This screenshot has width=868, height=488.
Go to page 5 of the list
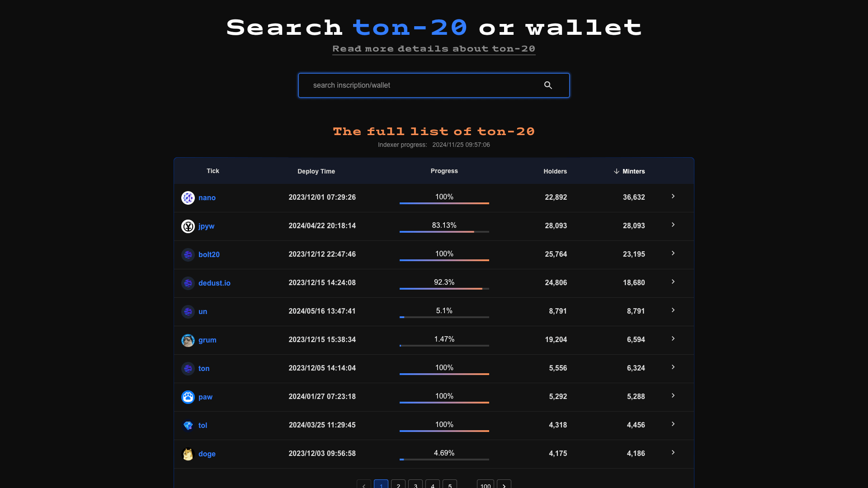[x=450, y=484]
